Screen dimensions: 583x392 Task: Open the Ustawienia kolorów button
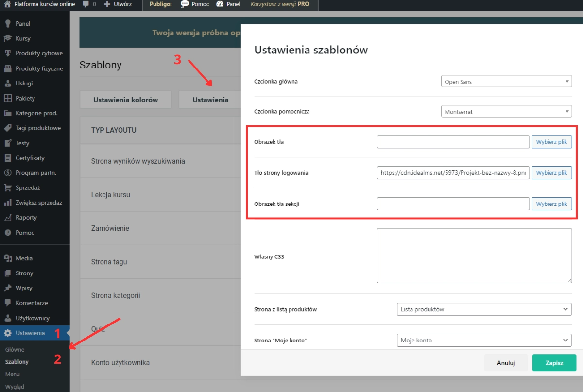(x=126, y=100)
